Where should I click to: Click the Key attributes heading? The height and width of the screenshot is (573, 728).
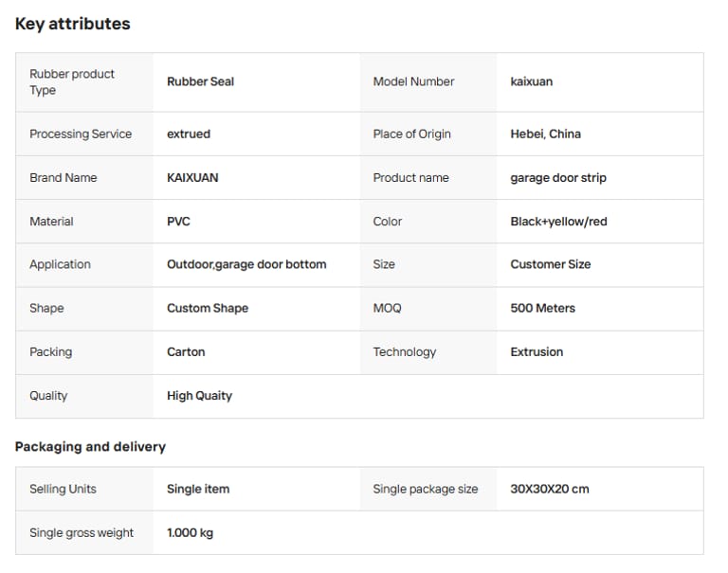click(73, 24)
